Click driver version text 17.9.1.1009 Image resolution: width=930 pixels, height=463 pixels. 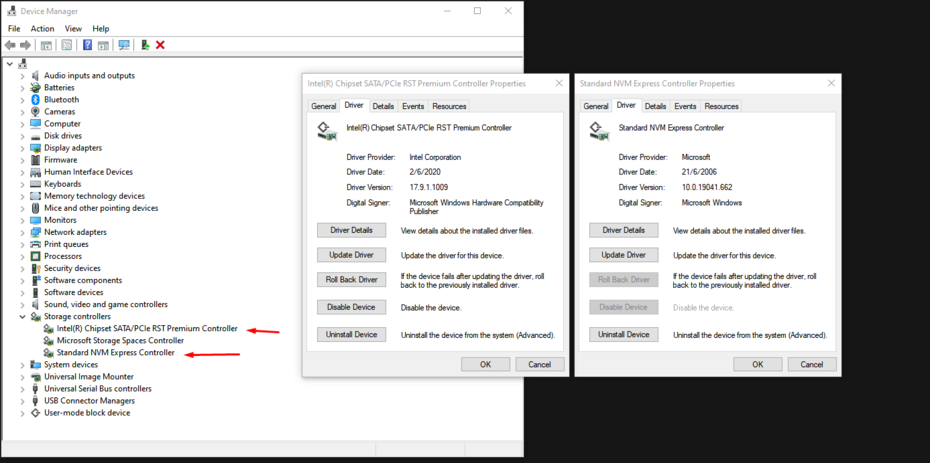[430, 187]
